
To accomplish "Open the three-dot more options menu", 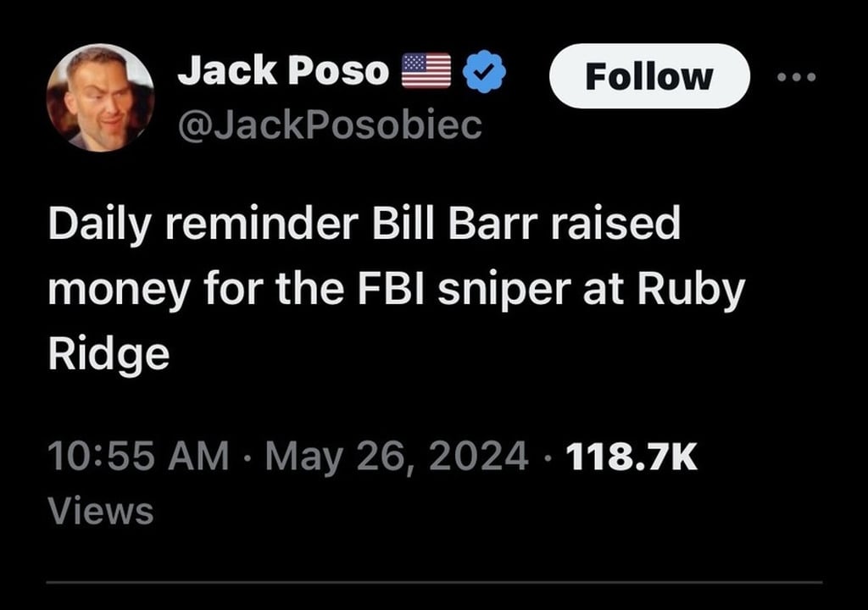I will [x=796, y=77].
